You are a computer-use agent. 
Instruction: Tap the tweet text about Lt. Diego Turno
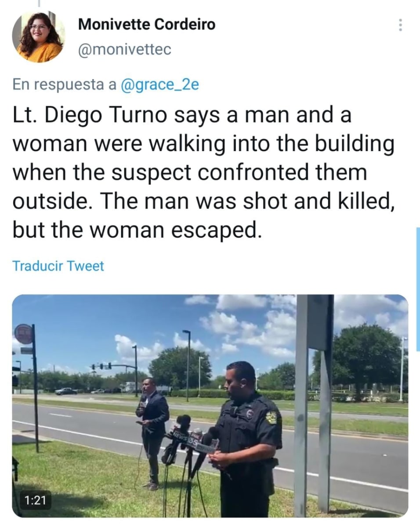point(202,173)
